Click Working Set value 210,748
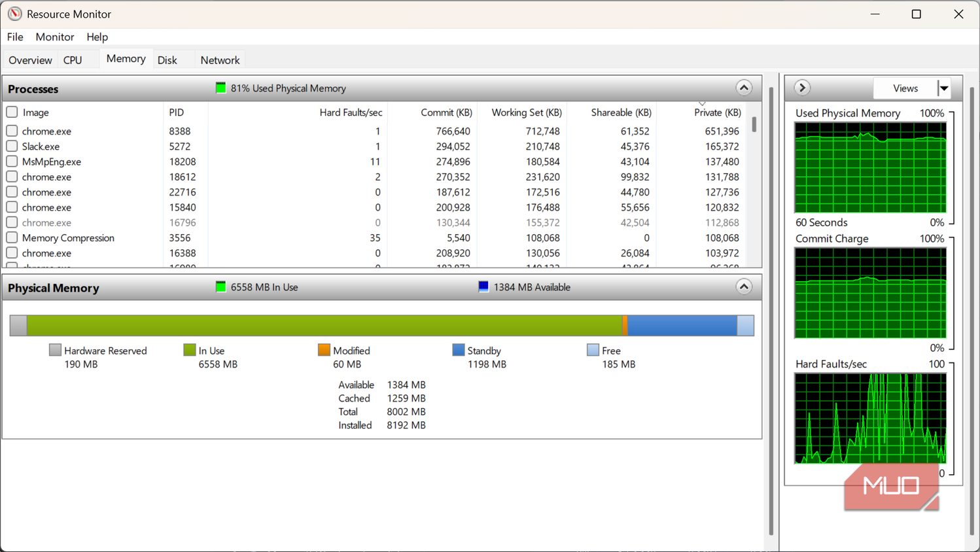The width and height of the screenshot is (980, 552). [x=543, y=147]
